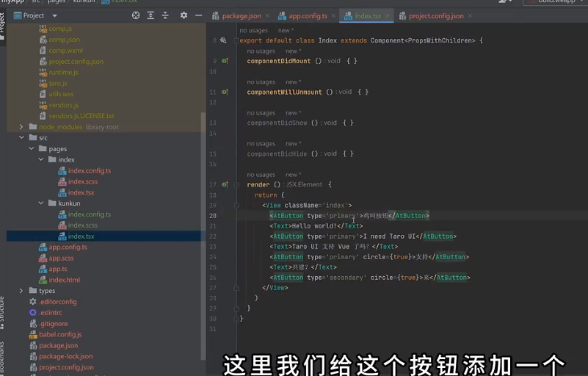Screen dimensions: 588x376
Task: Close the project.config.json tab
Action: 470,15
